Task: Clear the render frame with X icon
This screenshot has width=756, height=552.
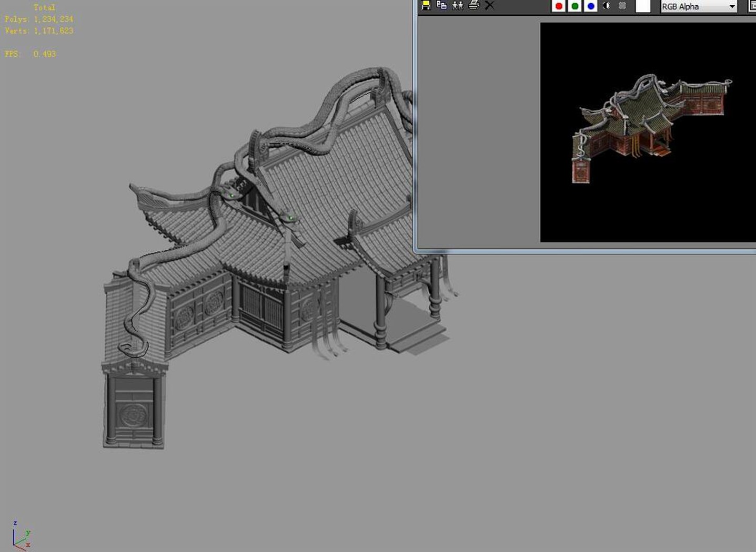Action: pyautogui.click(x=489, y=5)
